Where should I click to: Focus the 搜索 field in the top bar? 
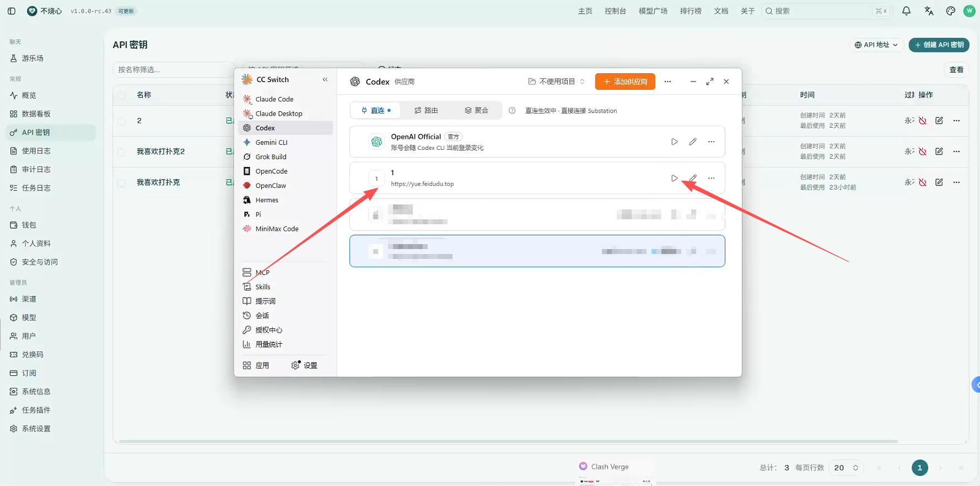click(x=827, y=11)
